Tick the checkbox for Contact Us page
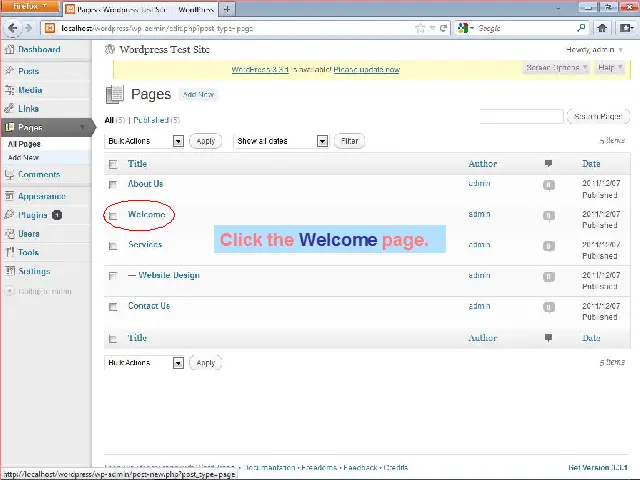Screen dimensions: 640x480 [113, 307]
